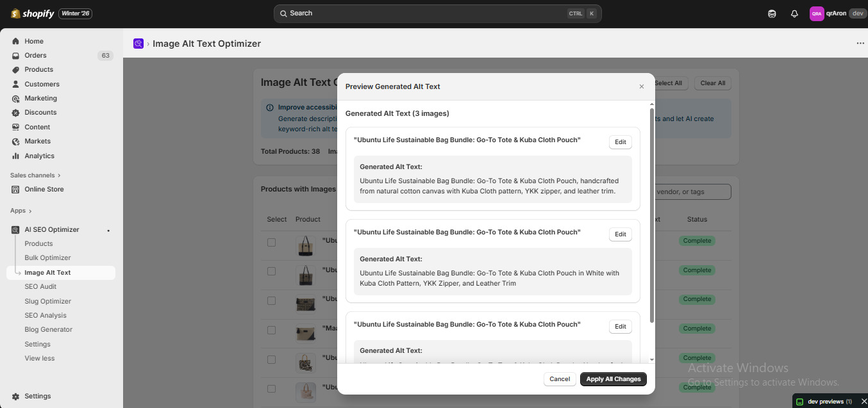Open the qrAron account avatar
This screenshot has width=868, height=408.
point(816,13)
